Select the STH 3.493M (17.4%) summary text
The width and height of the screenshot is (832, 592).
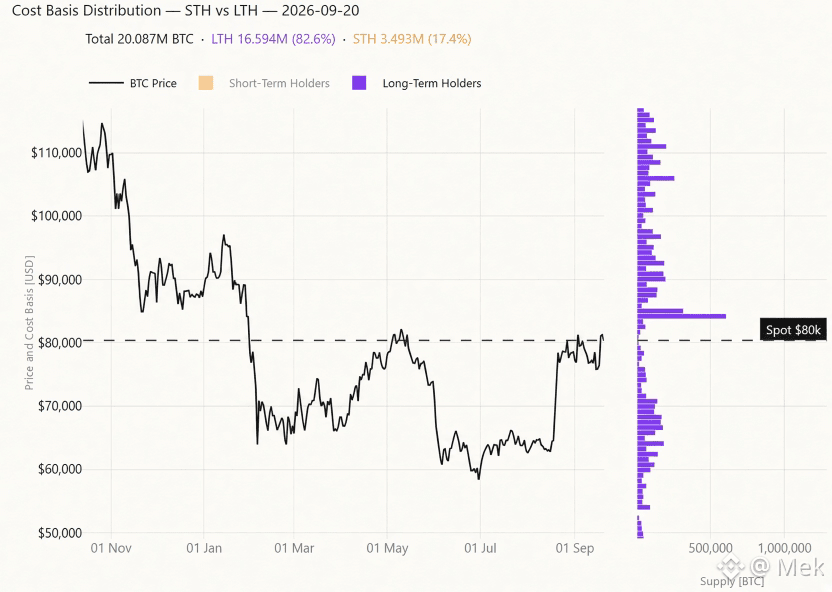(412, 39)
